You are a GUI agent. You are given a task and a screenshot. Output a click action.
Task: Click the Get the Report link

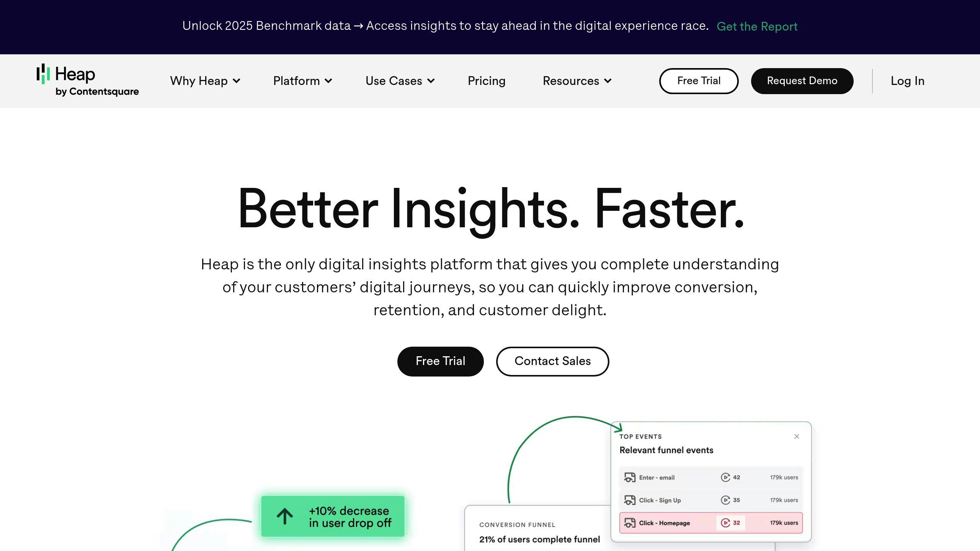[x=757, y=26]
